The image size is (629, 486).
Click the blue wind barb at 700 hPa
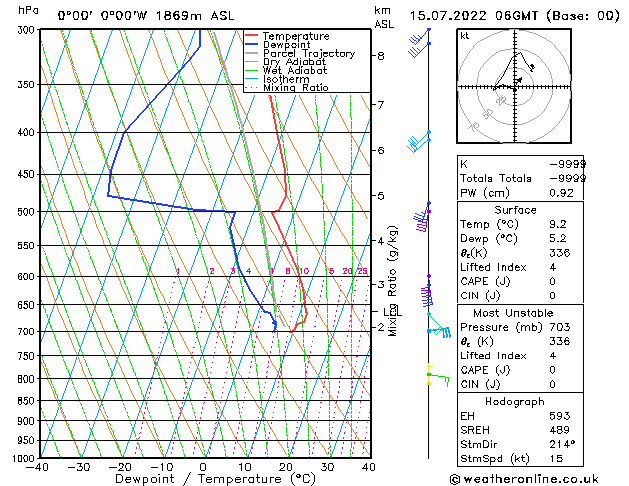[x=440, y=331]
